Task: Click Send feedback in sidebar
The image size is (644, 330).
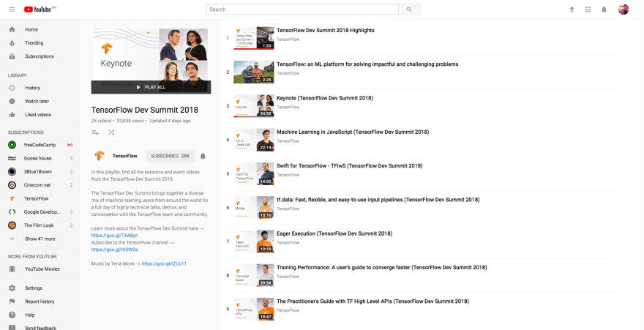Action: coord(40,327)
